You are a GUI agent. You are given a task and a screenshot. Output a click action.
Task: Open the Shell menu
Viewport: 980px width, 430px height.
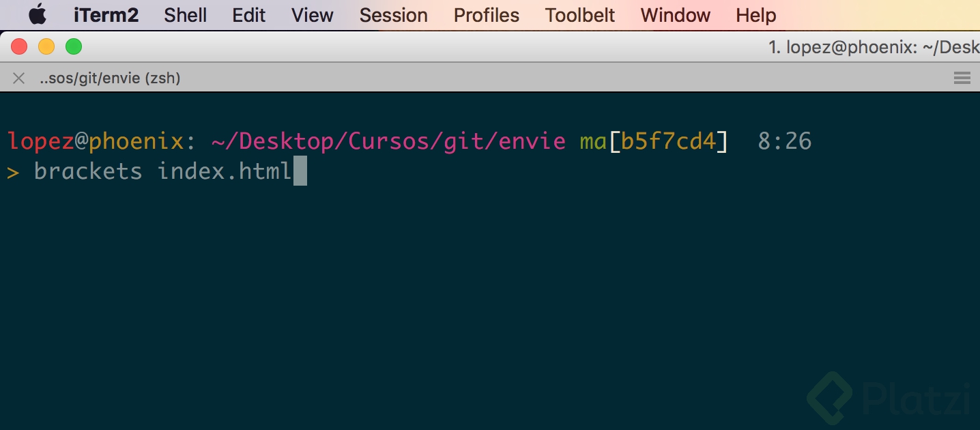click(x=185, y=15)
